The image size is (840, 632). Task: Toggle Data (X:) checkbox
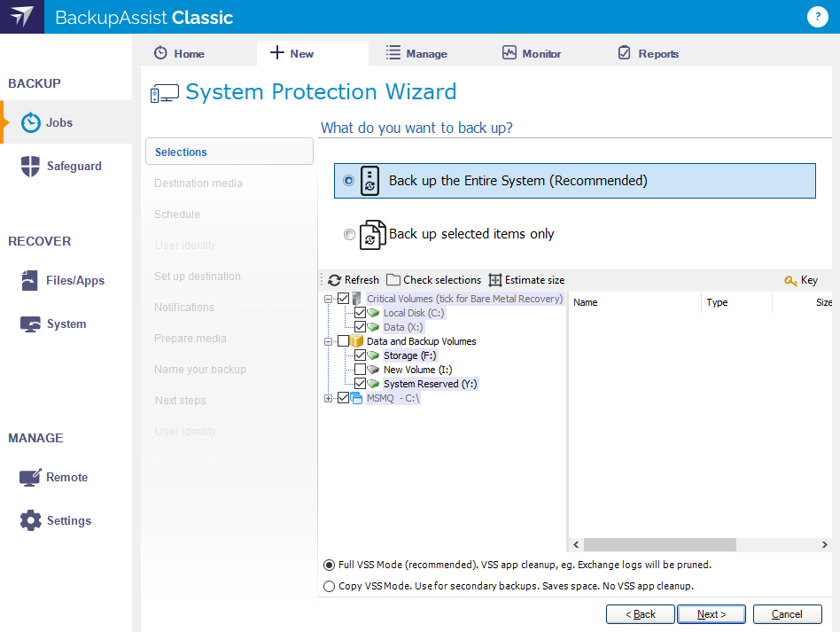click(360, 327)
